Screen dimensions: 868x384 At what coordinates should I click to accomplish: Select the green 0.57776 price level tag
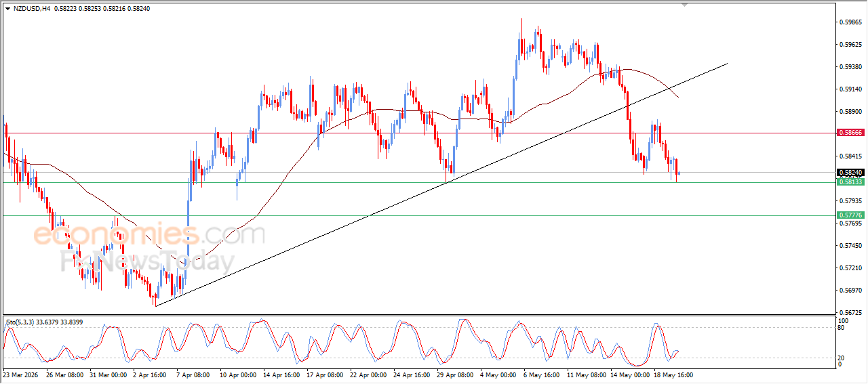tap(850, 215)
